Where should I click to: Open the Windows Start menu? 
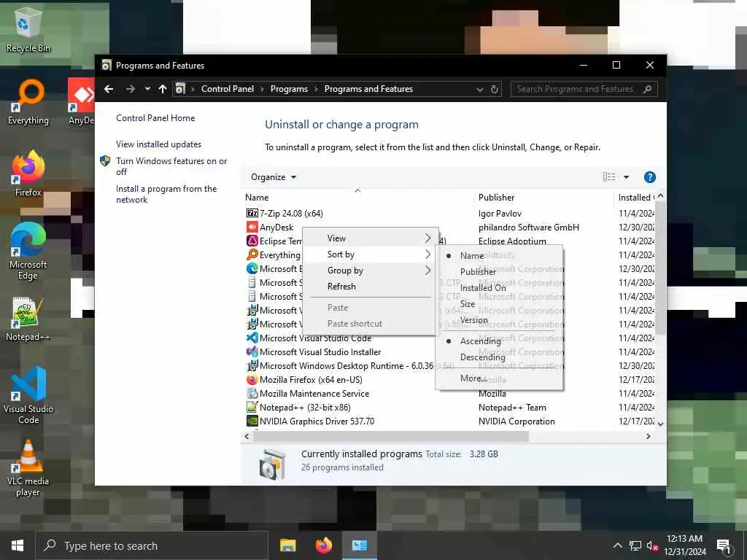click(x=18, y=545)
